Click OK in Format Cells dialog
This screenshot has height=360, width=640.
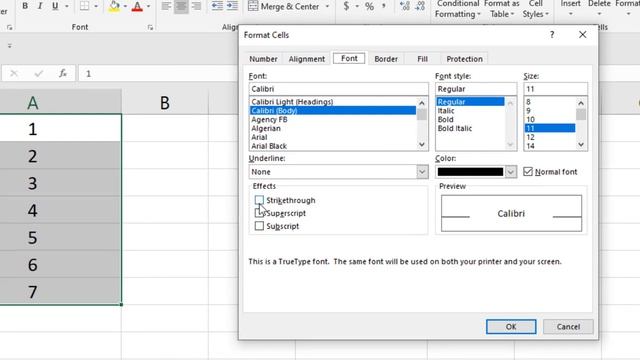pyautogui.click(x=511, y=327)
